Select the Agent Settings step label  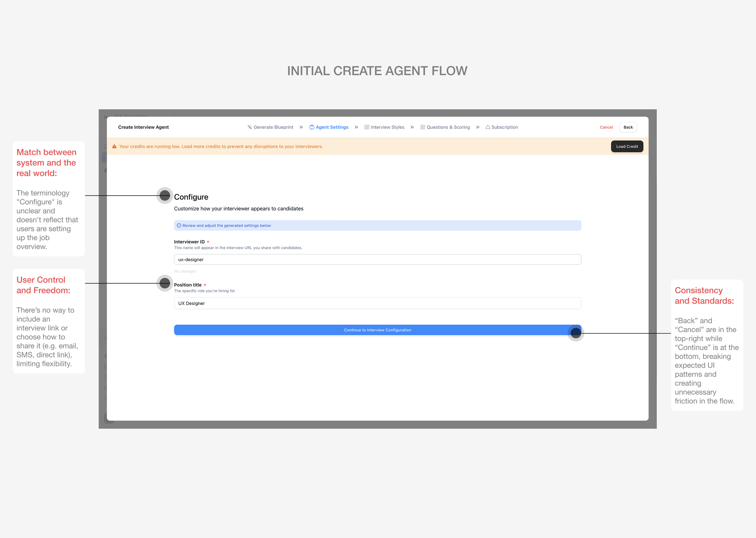tap(332, 127)
